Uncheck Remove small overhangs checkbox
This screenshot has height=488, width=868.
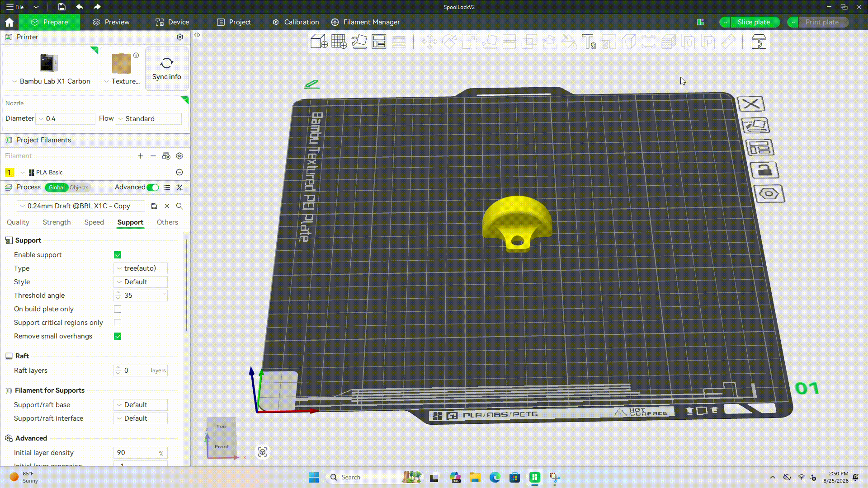pos(118,336)
